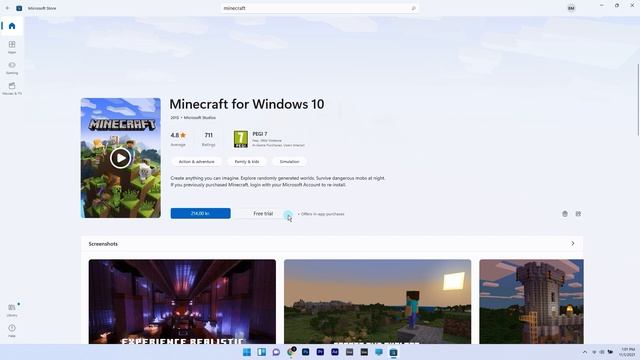
Task: Open the castle tower screenshot thumbnail
Action: tap(531, 302)
